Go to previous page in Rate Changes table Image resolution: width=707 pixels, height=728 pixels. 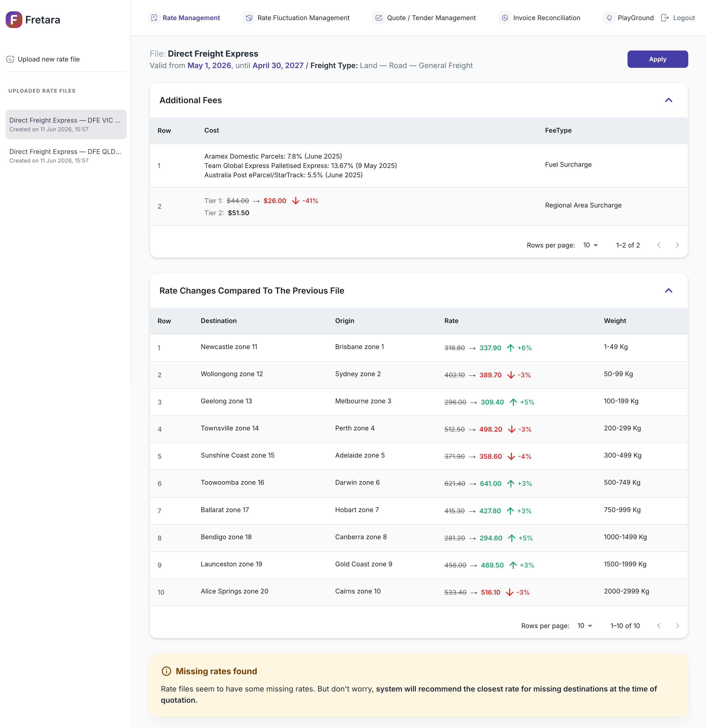(659, 626)
